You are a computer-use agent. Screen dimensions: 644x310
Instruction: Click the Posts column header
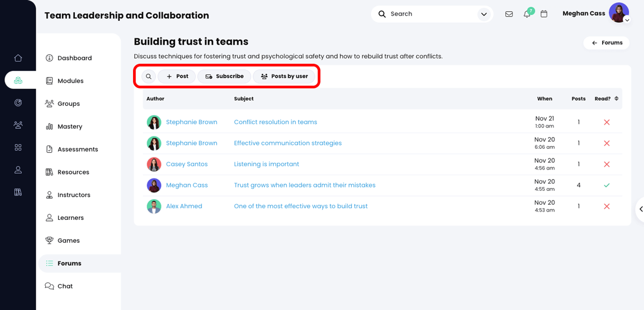pos(579,98)
